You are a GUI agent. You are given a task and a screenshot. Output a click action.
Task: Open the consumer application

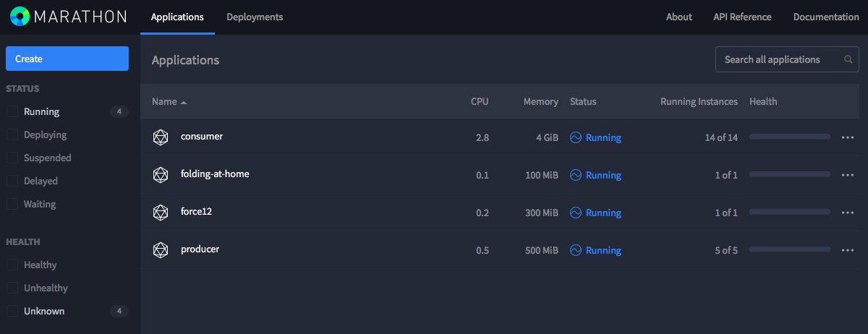(202, 136)
